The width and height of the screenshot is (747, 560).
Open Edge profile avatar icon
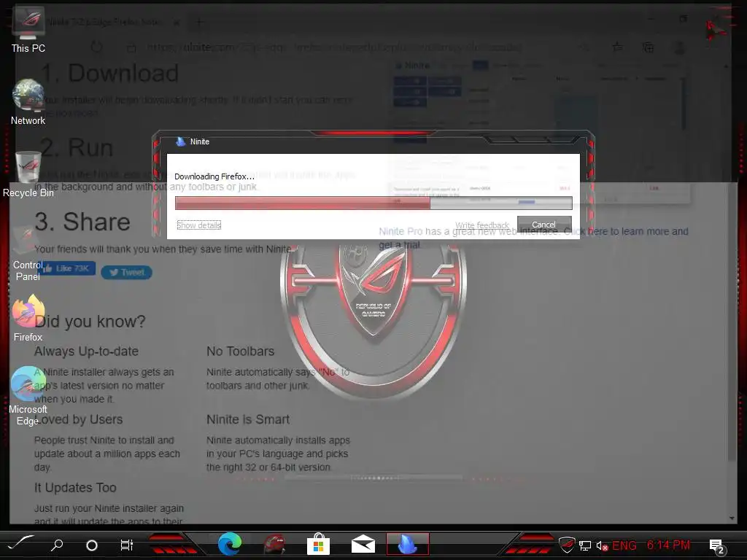click(679, 47)
